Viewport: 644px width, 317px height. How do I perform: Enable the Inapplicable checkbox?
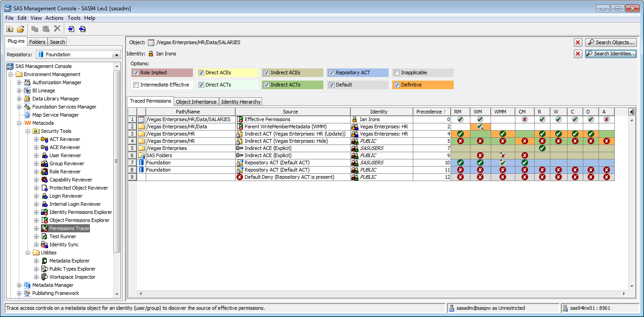(x=397, y=72)
